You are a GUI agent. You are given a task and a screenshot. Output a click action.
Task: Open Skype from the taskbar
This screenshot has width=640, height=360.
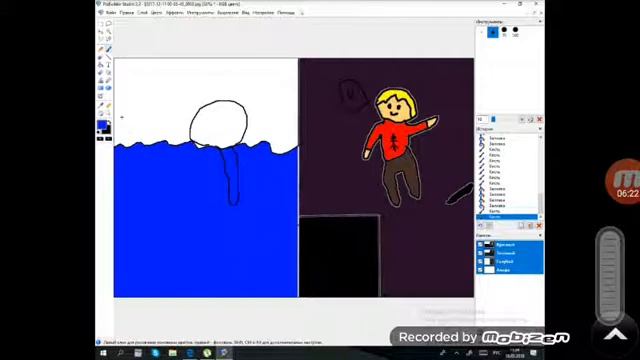tap(156, 353)
